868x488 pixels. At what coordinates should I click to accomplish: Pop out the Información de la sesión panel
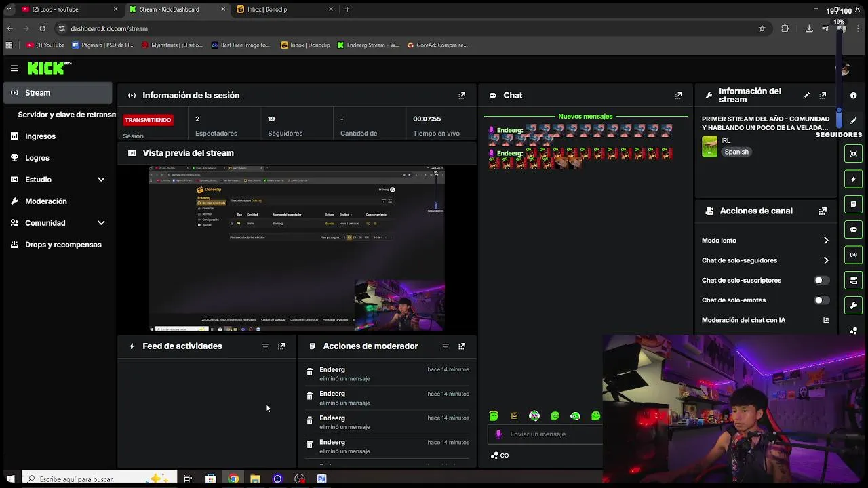pos(462,96)
